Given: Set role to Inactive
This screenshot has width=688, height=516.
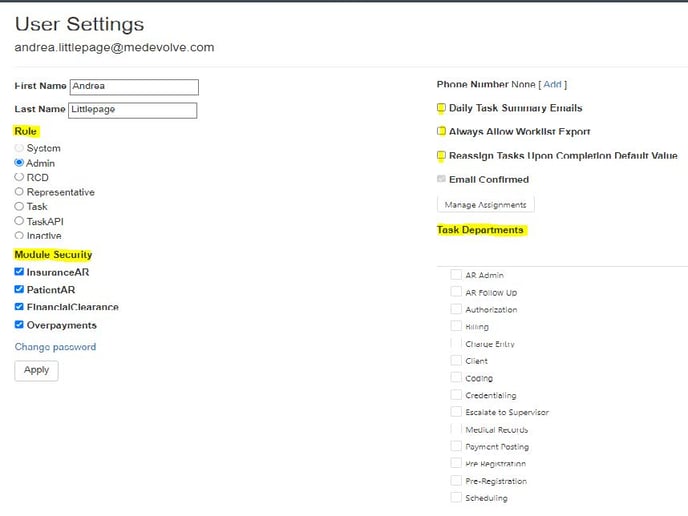Looking at the screenshot, I should 19,236.
